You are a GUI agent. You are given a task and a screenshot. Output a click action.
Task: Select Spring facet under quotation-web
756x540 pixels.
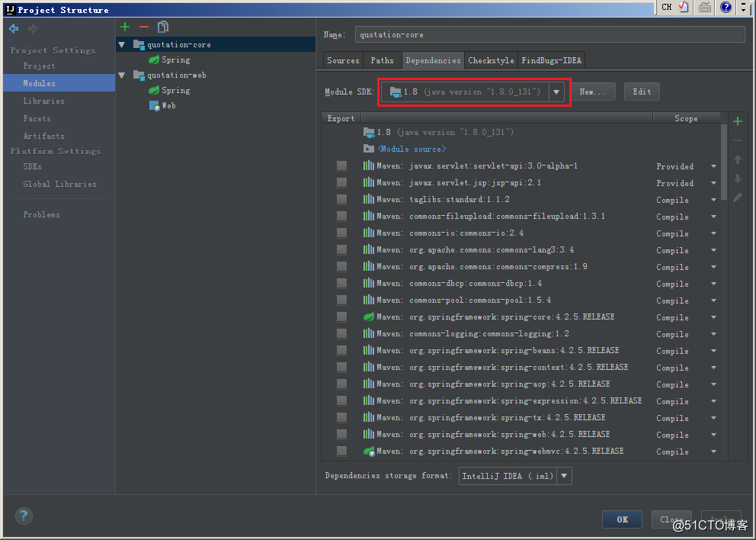[169, 90]
